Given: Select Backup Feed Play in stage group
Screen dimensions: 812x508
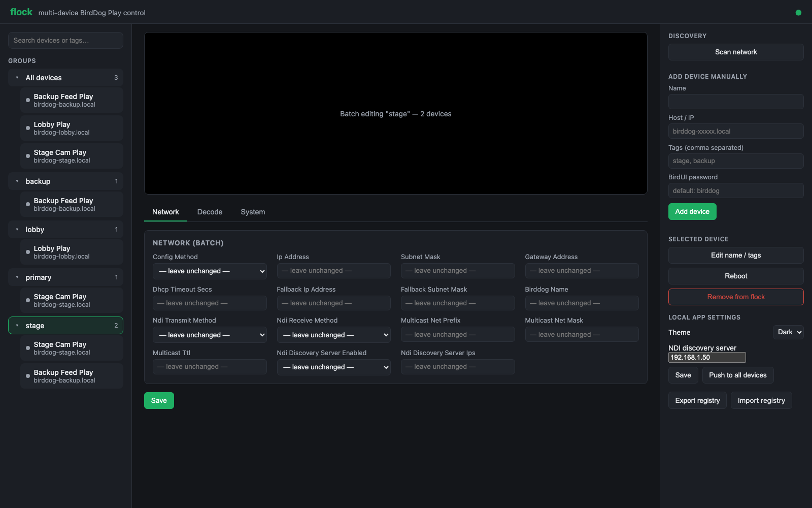Looking at the screenshot, I should (72, 376).
